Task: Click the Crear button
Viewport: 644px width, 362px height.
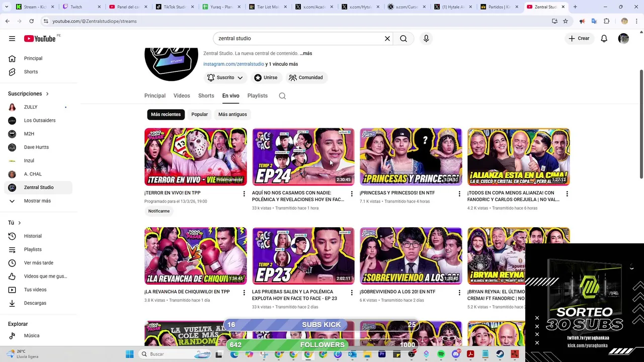Action: pos(579,38)
